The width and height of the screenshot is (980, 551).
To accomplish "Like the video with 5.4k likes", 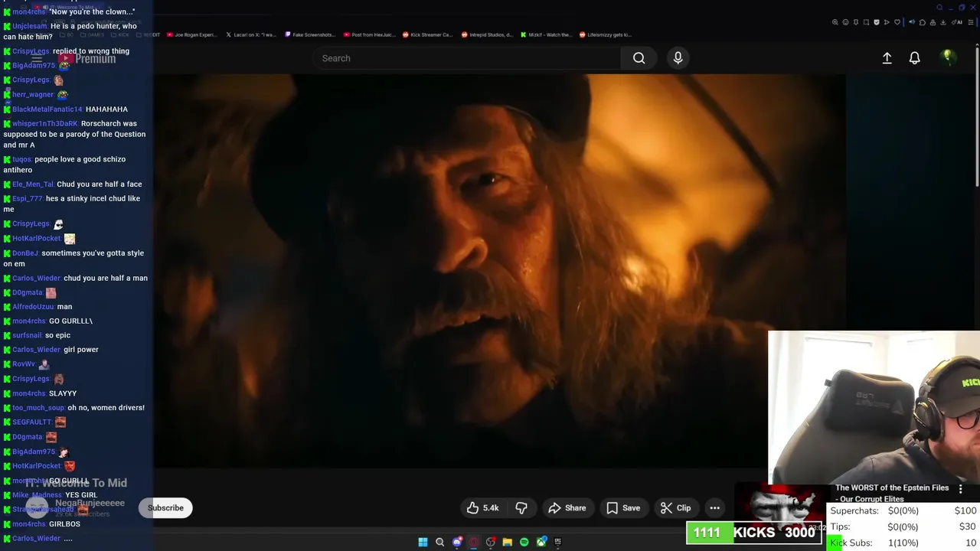I will 483,508.
